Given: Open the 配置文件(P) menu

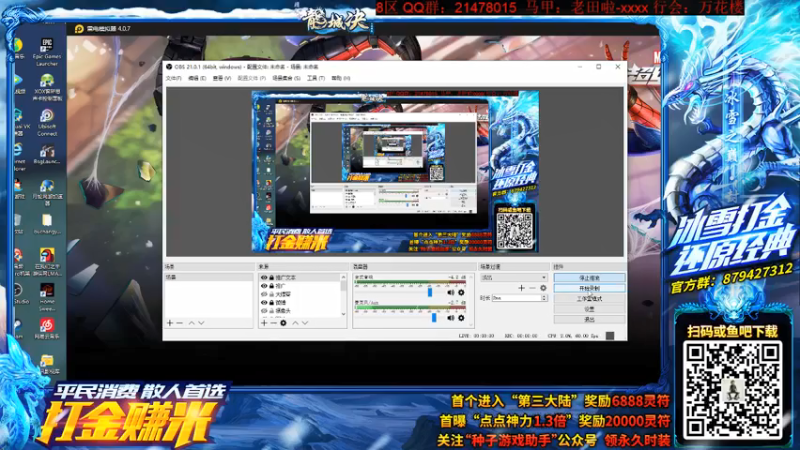Looking at the screenshot, I should click(252, 78).
